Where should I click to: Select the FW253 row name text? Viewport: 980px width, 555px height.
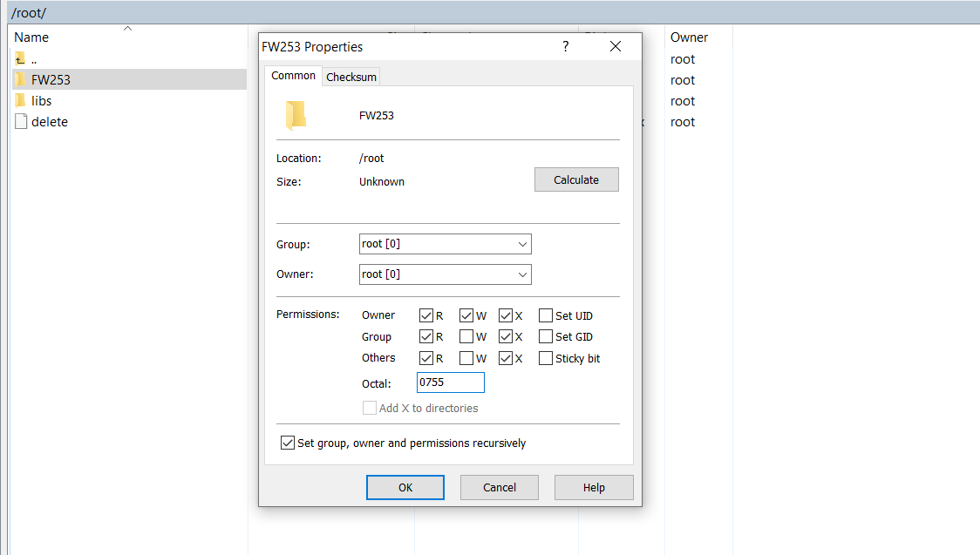coord(51,80)
